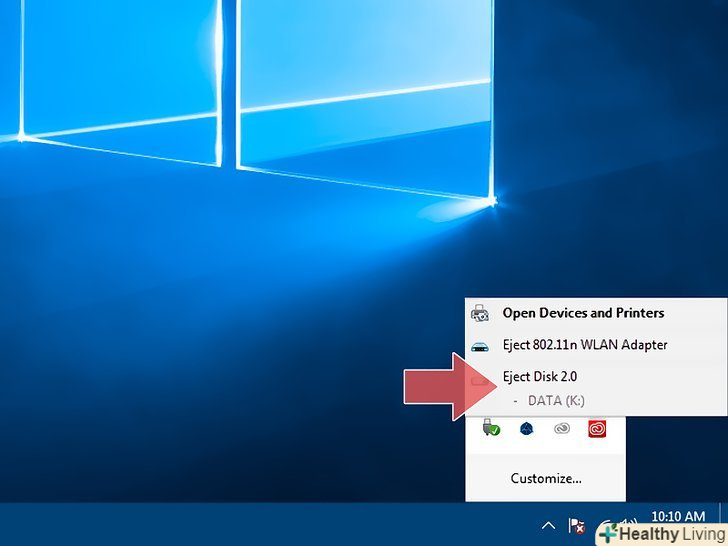Click the dark blue round tray icon
This screenshot has height=546, width=728.
pos(526,429)
